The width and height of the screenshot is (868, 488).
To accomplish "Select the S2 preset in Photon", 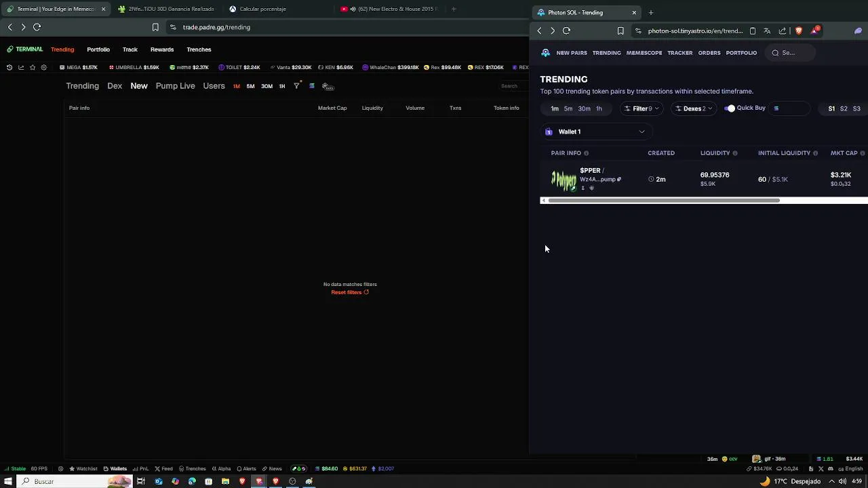I will coord(844,108).
